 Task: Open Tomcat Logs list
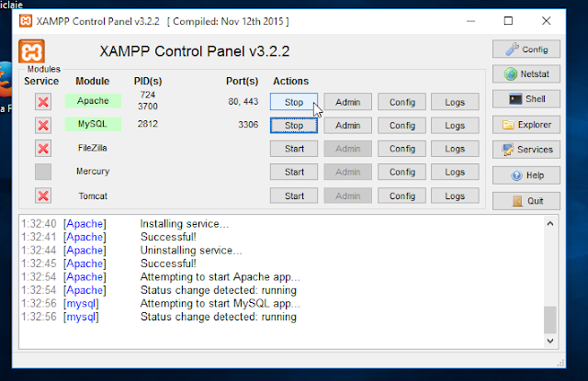(x=455, y=196)
